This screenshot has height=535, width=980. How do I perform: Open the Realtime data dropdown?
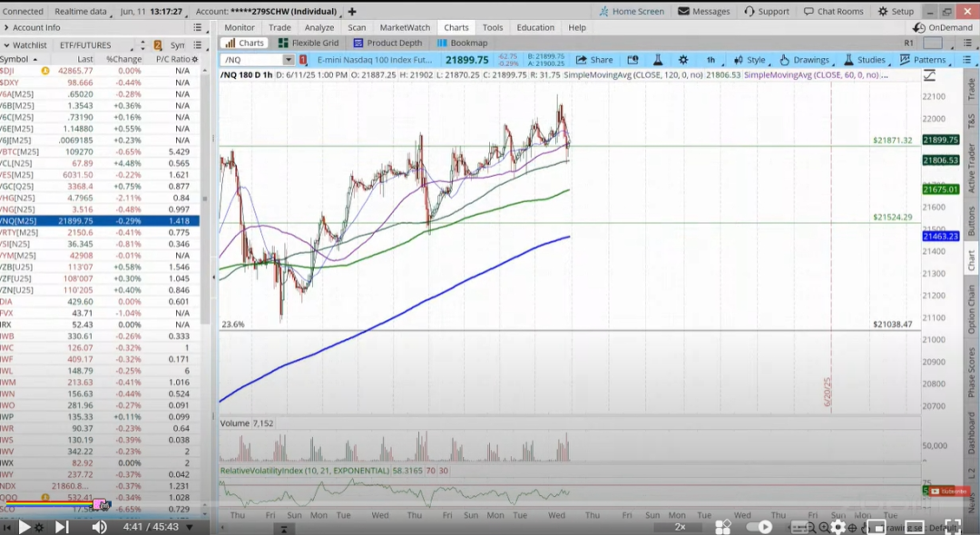click(x=82, y=11)
